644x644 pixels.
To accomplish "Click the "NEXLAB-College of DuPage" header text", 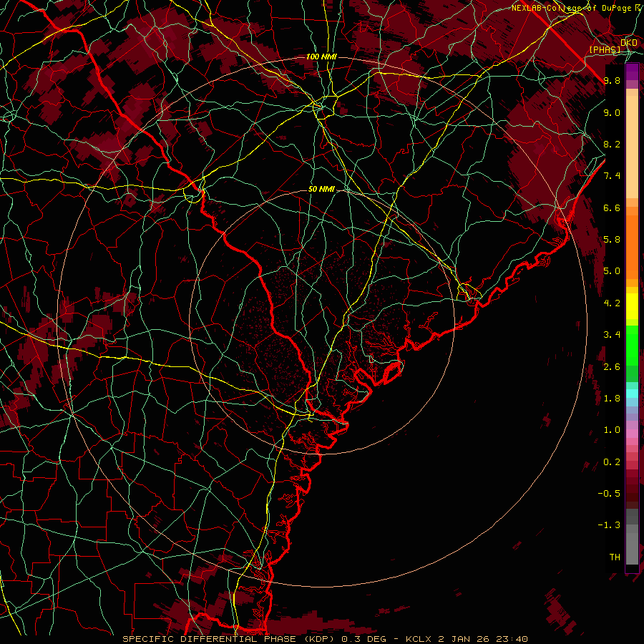I will pyautogui.click(x=571, y=8).
